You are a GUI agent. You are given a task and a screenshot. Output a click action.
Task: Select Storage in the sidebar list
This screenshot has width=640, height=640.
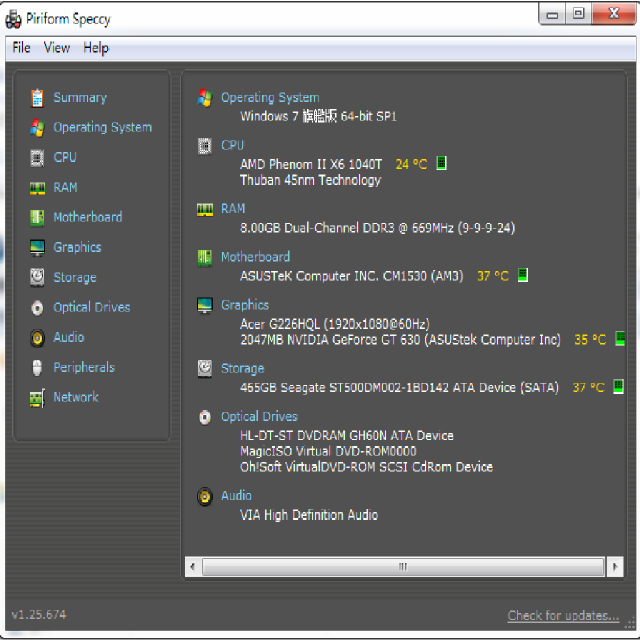pos(75,278)
